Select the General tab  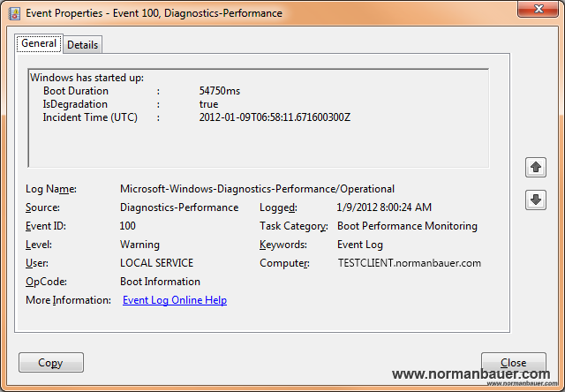[x=39, y=43]
